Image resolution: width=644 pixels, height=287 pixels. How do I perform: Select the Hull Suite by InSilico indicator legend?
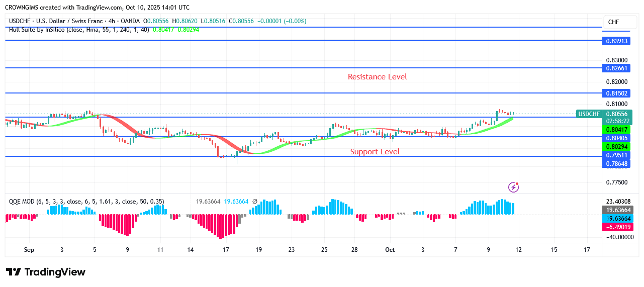click(x=78, y=30)
